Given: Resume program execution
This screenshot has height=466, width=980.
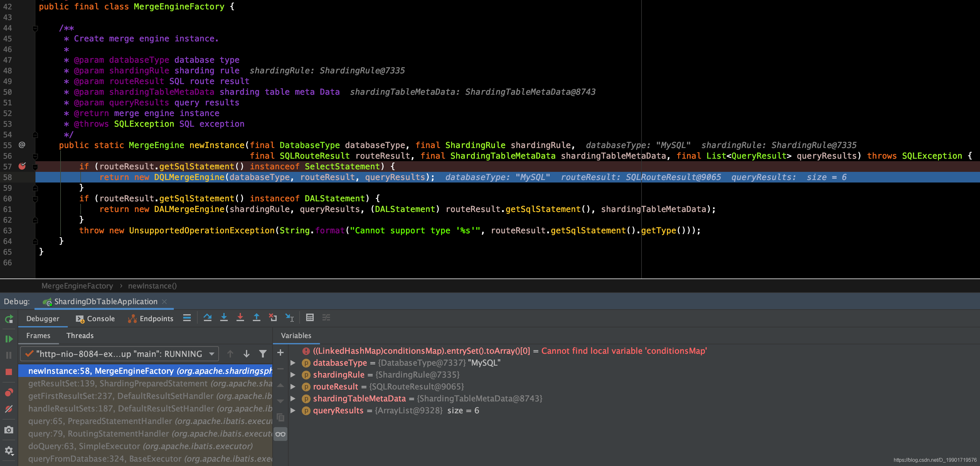Looking at the screenshot, I should click(9, 339).
